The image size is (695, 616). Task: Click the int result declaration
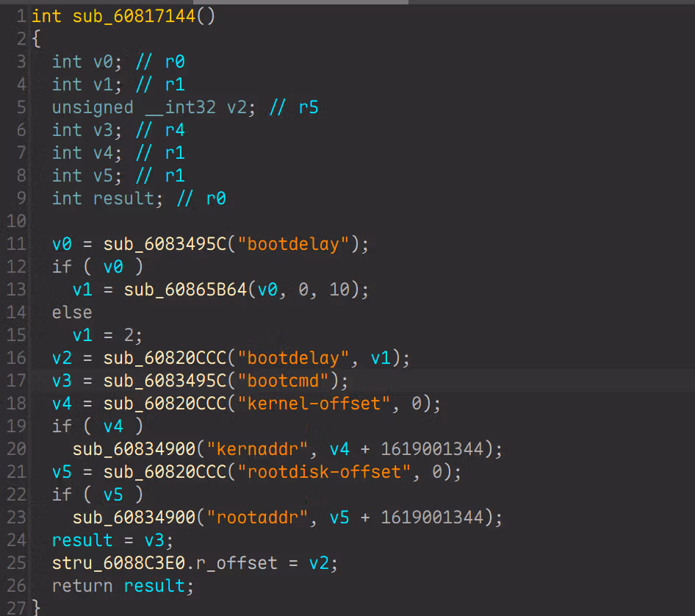tap(107, 198)
